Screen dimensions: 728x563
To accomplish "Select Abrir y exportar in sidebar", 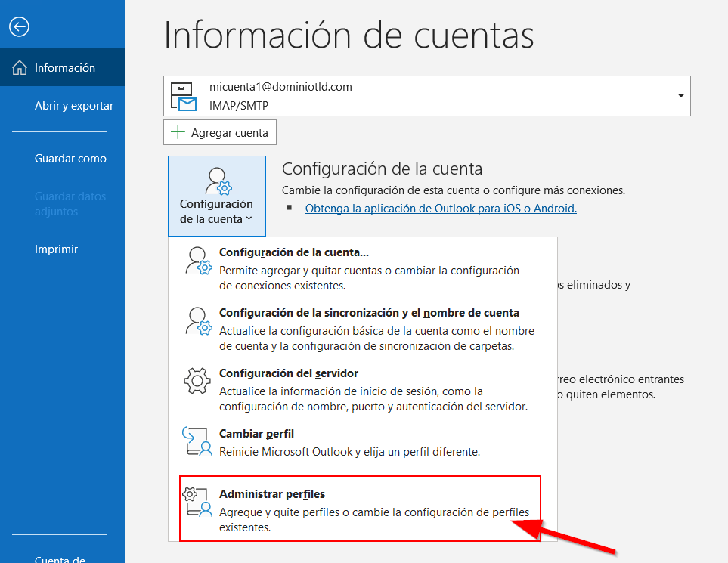I will [x=74, y=106].
